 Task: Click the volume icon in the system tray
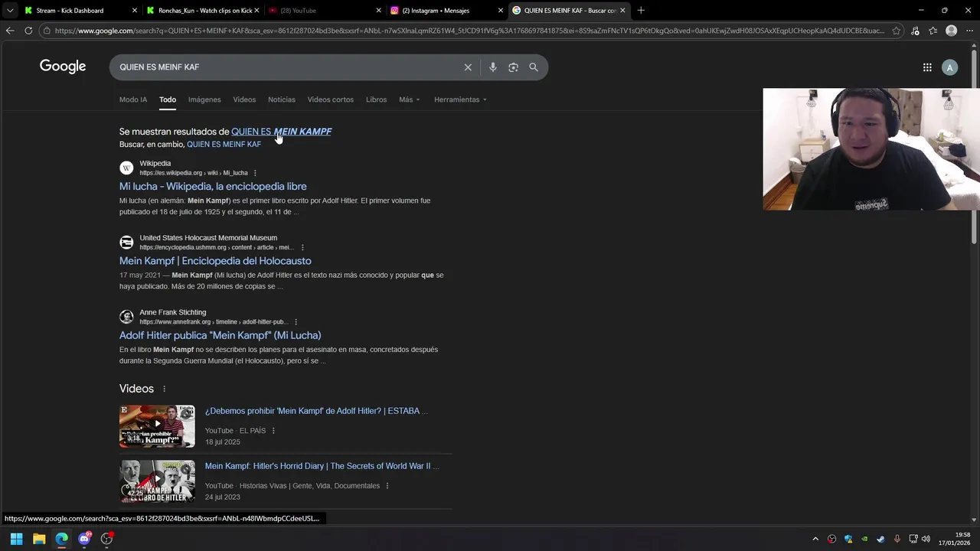pos(926,539)
